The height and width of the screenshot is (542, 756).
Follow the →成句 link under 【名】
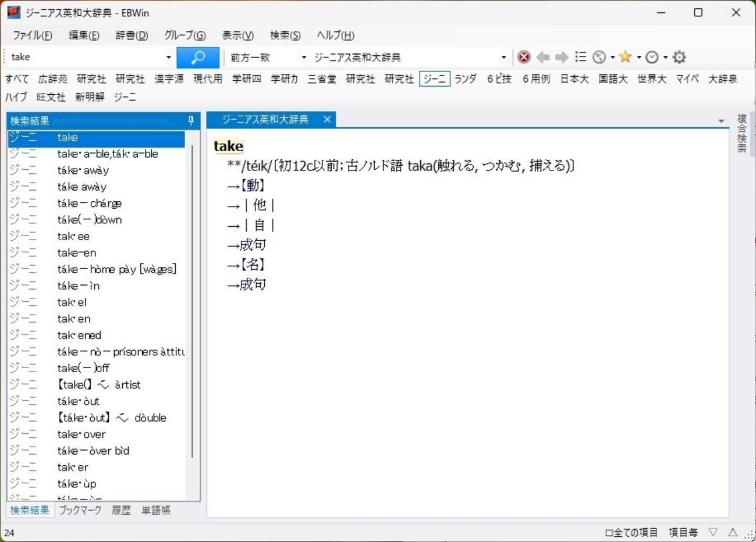246,284
